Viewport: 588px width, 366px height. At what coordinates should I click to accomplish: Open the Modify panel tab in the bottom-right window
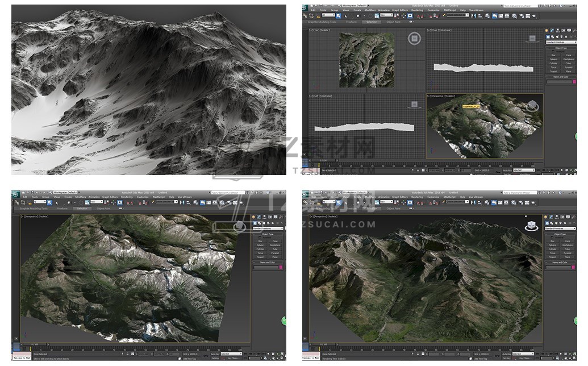tap(550, 217)
